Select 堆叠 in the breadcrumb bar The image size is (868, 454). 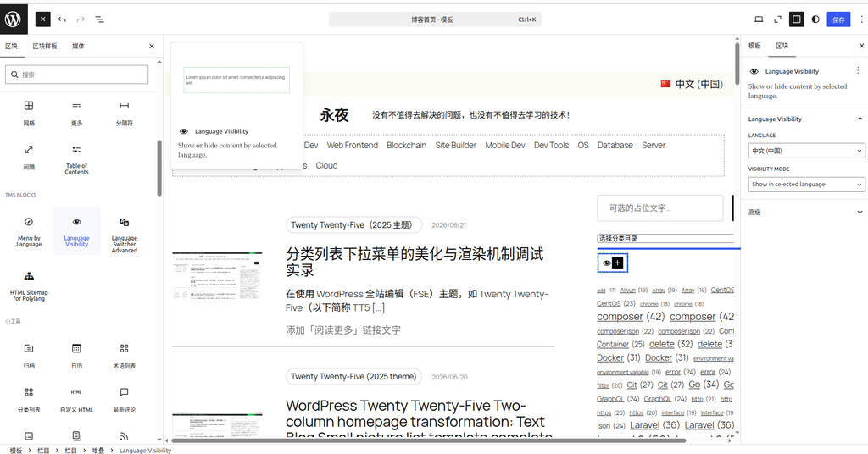[x=98, y=450]
